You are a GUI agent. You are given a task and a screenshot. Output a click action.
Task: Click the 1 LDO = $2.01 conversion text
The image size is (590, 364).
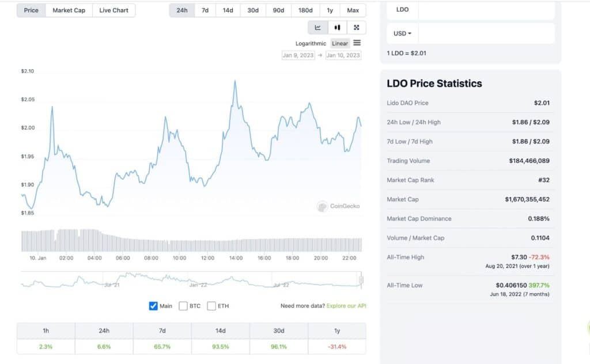(406, 54)
